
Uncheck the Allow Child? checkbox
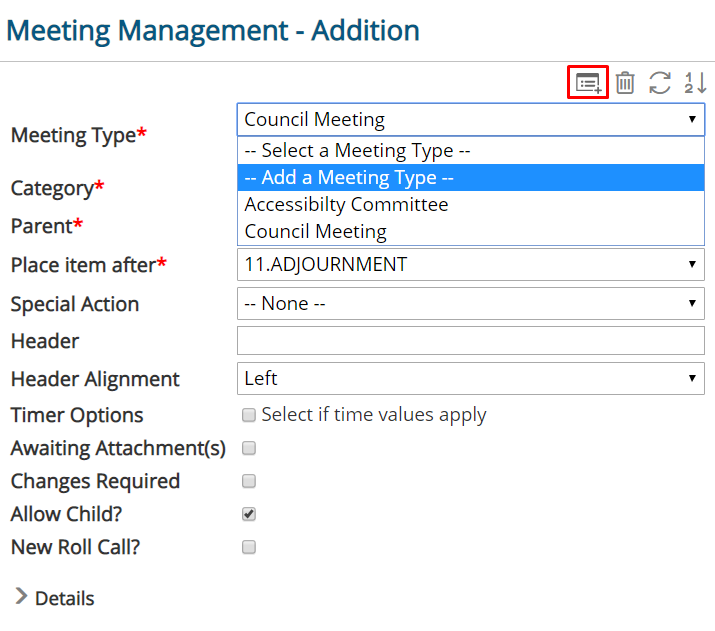tap(249, 514)
